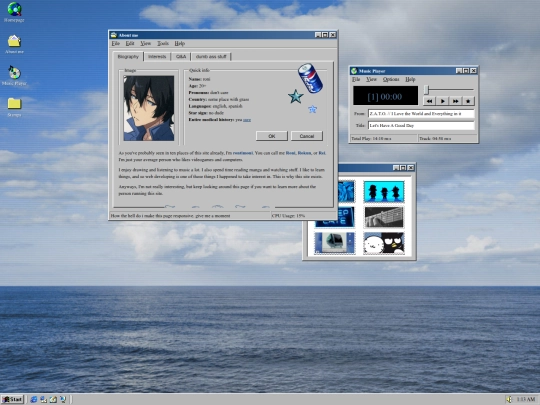Click the Total Play status text

coord(371,138)
